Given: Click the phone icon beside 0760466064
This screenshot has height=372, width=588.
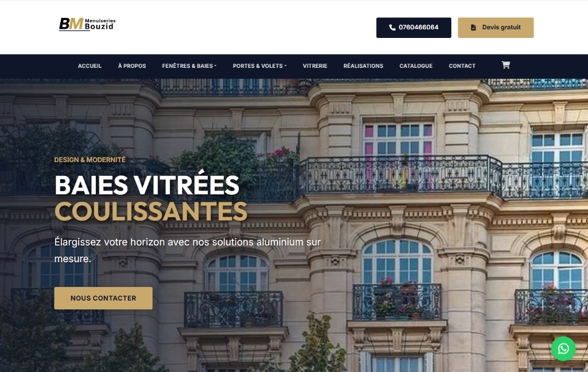Looking at the screenshot, I should [392, 28].
